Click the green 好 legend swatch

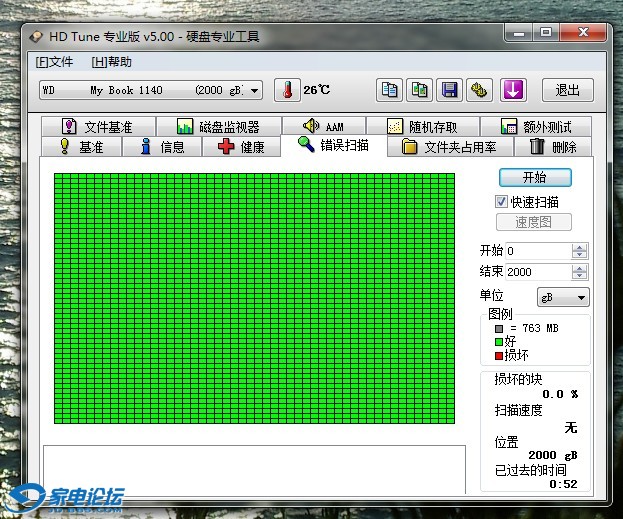[x=499, y=342]
